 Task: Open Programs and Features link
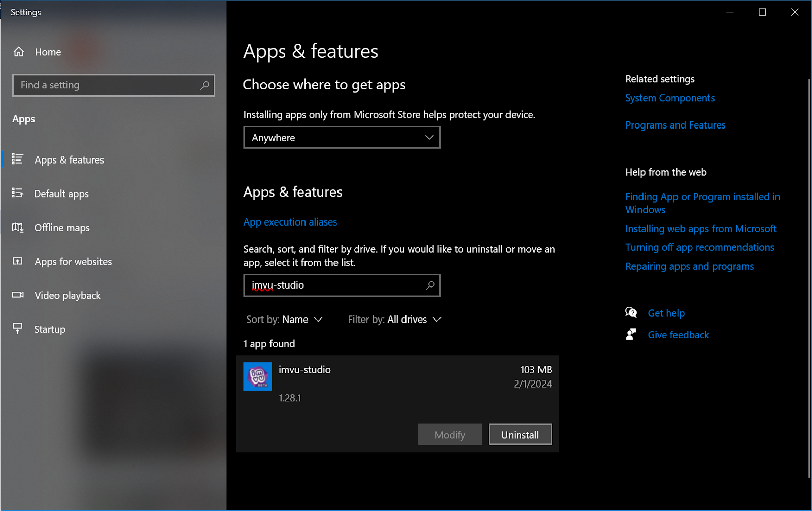[x=675, y=125]
